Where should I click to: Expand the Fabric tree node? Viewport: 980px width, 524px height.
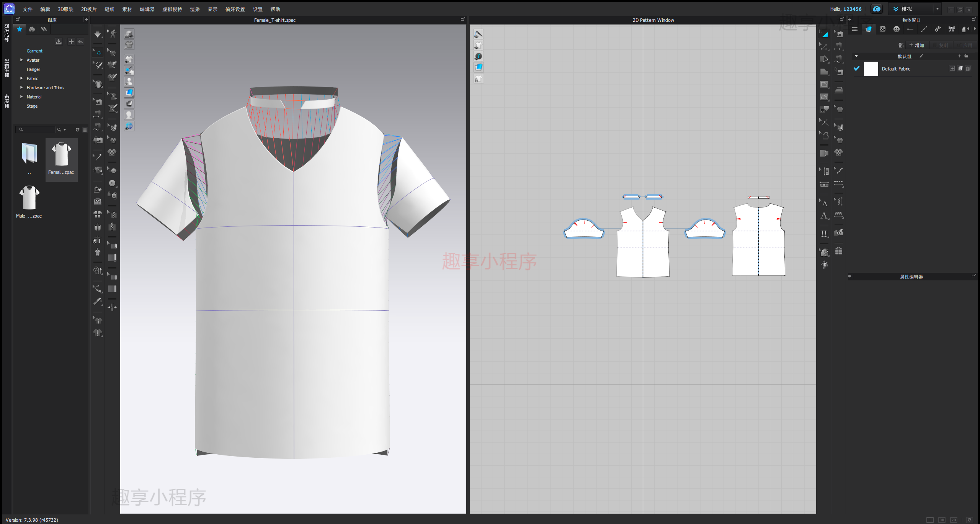coord(21,78)
